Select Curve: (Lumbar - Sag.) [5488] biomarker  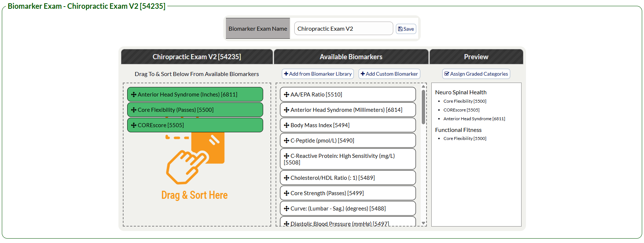click(x=348, y=208)
